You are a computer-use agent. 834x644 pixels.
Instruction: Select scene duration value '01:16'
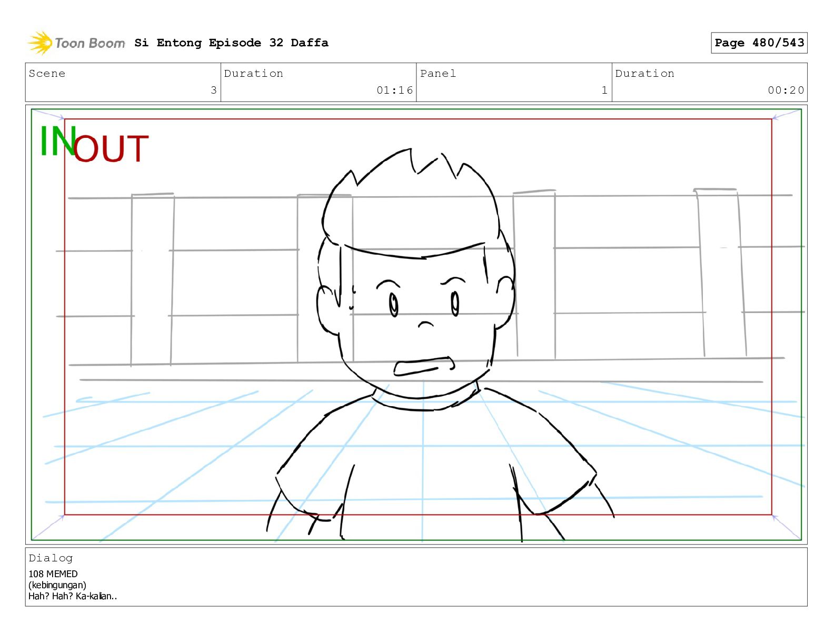point(394,90)
